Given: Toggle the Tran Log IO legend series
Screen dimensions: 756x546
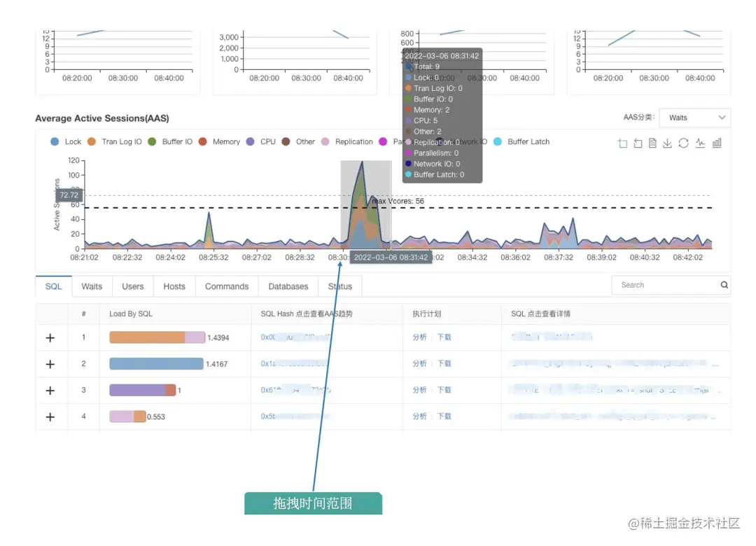Looking at the screenshot, I should 115,142.
